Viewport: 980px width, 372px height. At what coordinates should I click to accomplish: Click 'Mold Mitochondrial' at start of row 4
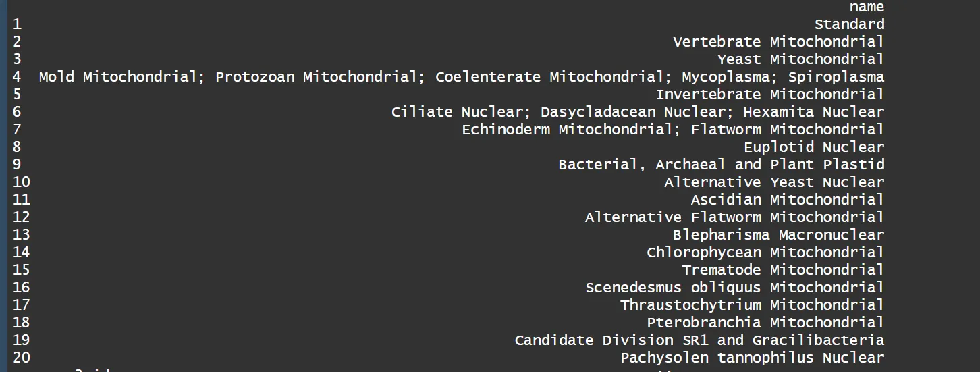[x=117, y=77]
